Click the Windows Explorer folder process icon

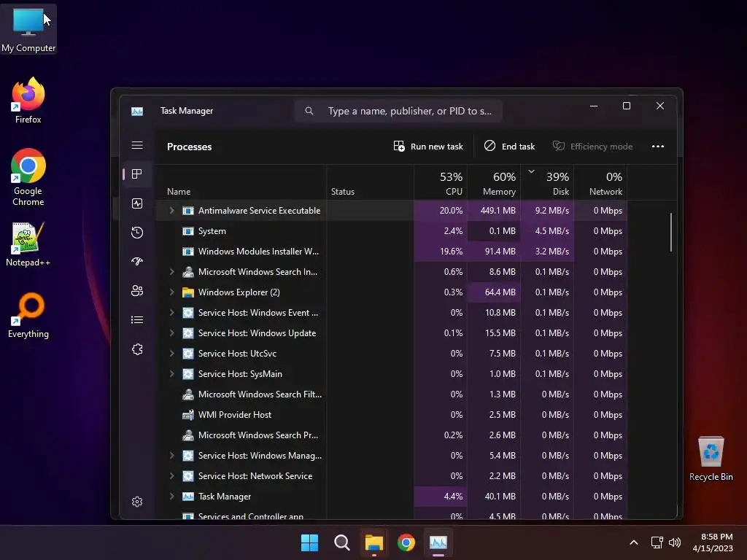(188, 292)
